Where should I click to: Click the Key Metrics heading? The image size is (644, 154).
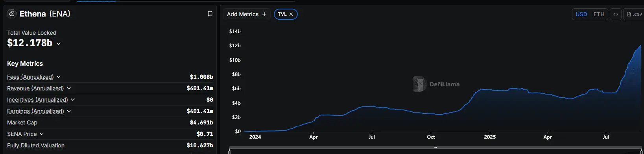pyautogui.click(x=25, y=63)
